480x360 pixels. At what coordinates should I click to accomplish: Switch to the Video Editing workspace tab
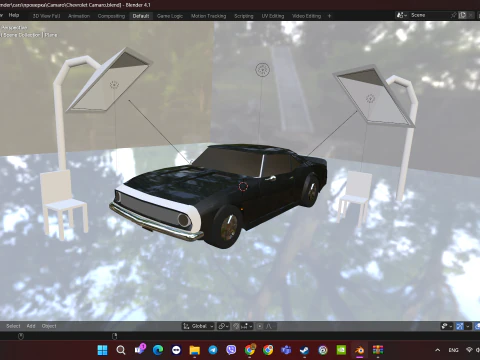(306, 16)
